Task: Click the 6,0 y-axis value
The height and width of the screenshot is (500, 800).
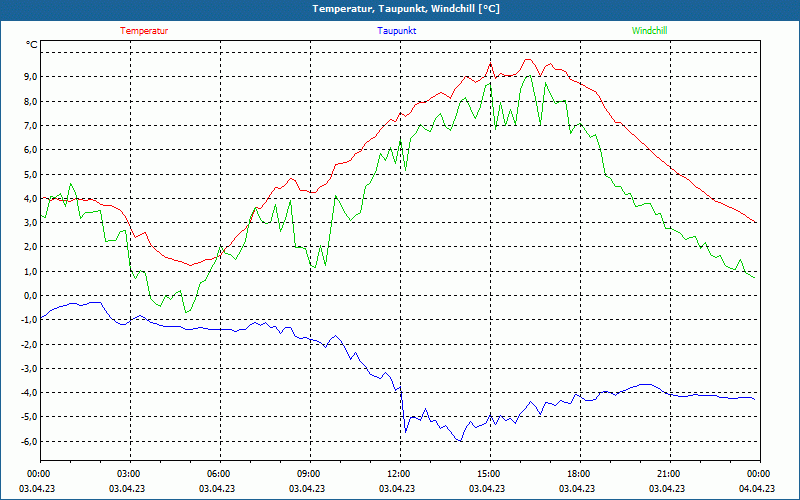Action: (x=31, y=150)
